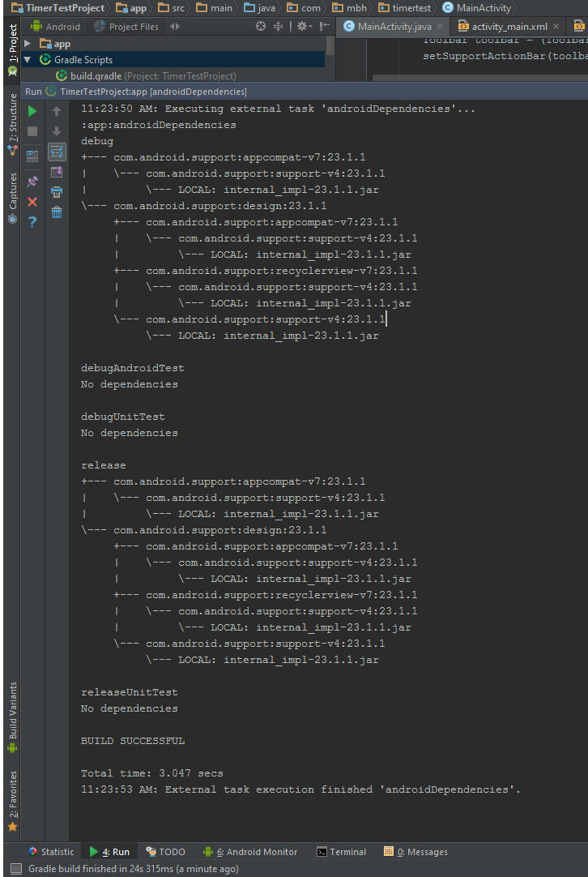Viewport: 588px width, 877px height.
Task: Click scroll from source target icon
Action: pos(261,26)
